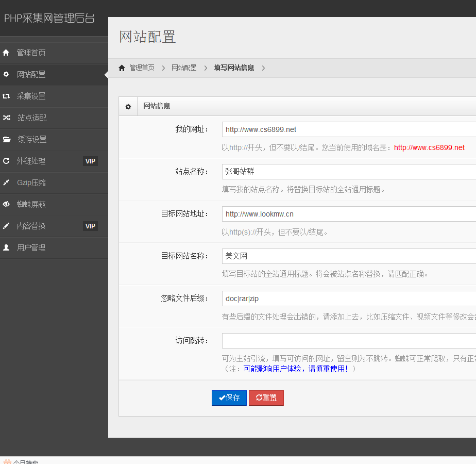Open 用户管理 via the user icon
Image resolution: width=476 pixels, height=464 pixels.
(6, 247)
